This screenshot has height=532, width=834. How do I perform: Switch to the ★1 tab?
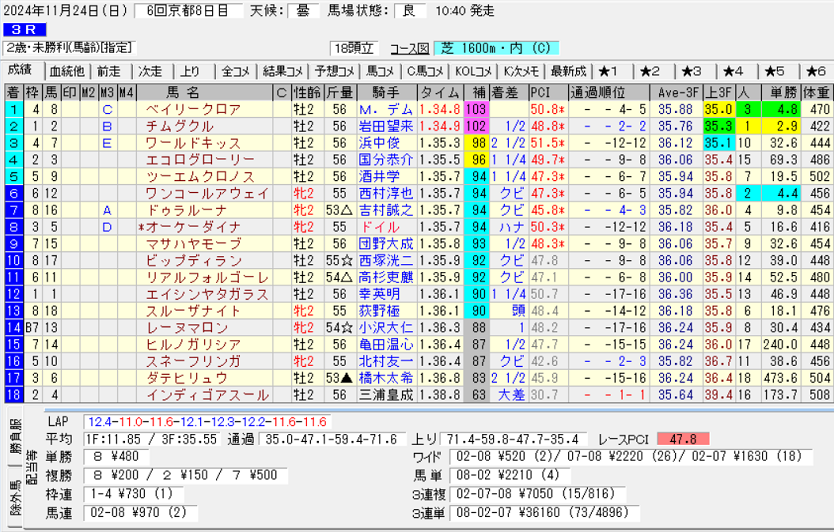tap(609, 71)
